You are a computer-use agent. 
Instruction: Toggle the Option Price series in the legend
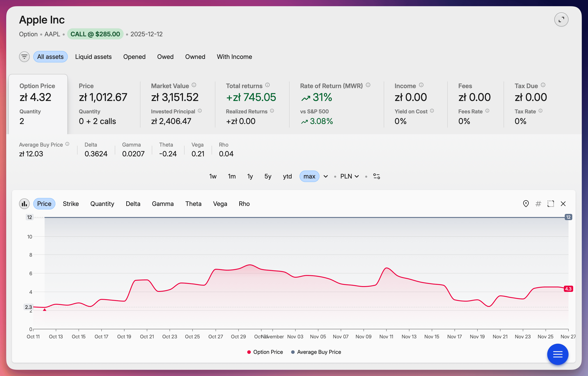coord(265,352)
